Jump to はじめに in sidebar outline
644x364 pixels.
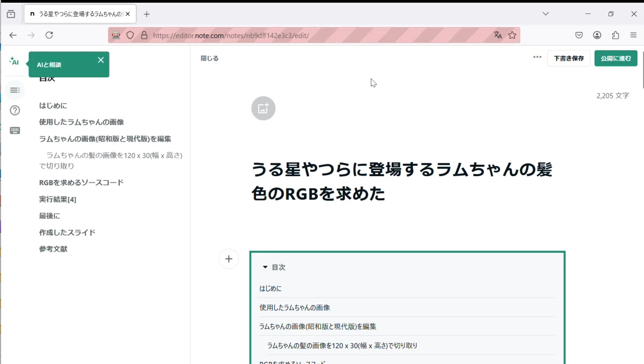pos(53,106)
